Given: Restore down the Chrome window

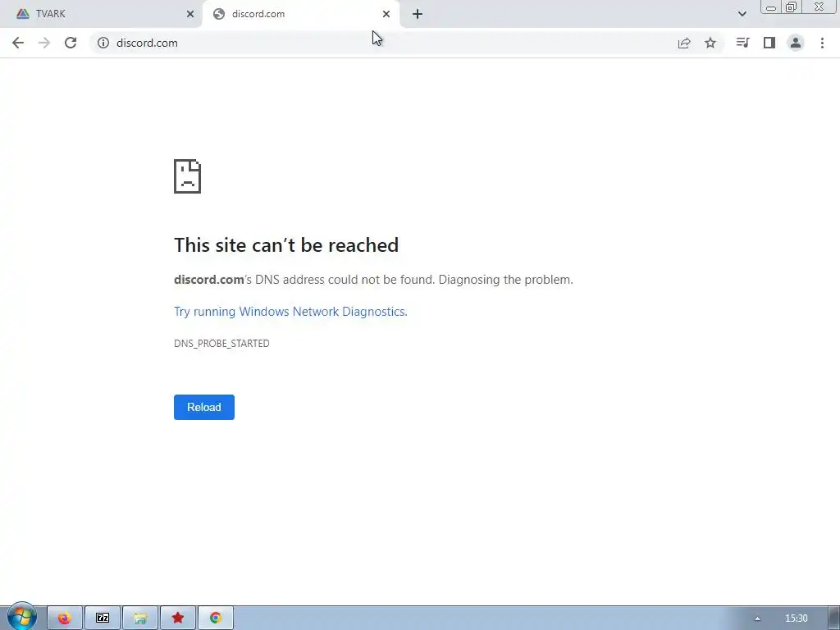Looking at the screenshot, I should pyautogui.click(x=791, y=7).
